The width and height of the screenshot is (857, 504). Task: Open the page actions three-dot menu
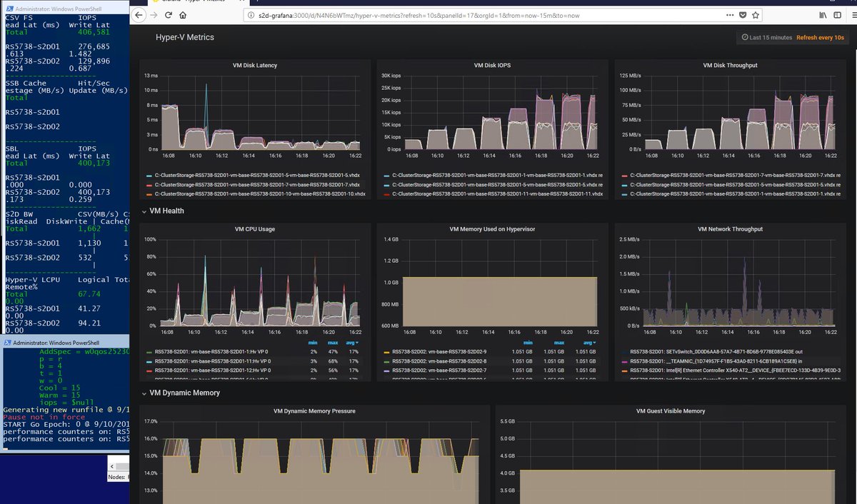click(x=730, y=15)
